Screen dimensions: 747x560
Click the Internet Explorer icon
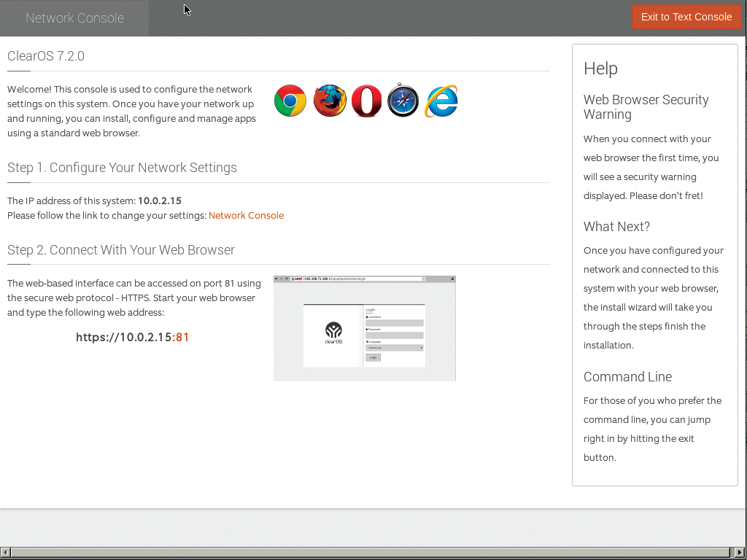click(x=441, y=101)
